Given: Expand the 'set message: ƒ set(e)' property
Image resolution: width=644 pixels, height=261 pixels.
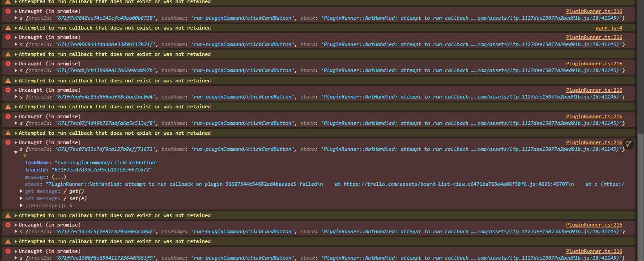Looking at the screenshot, I should pyautogui.click(x=21, y=198).
